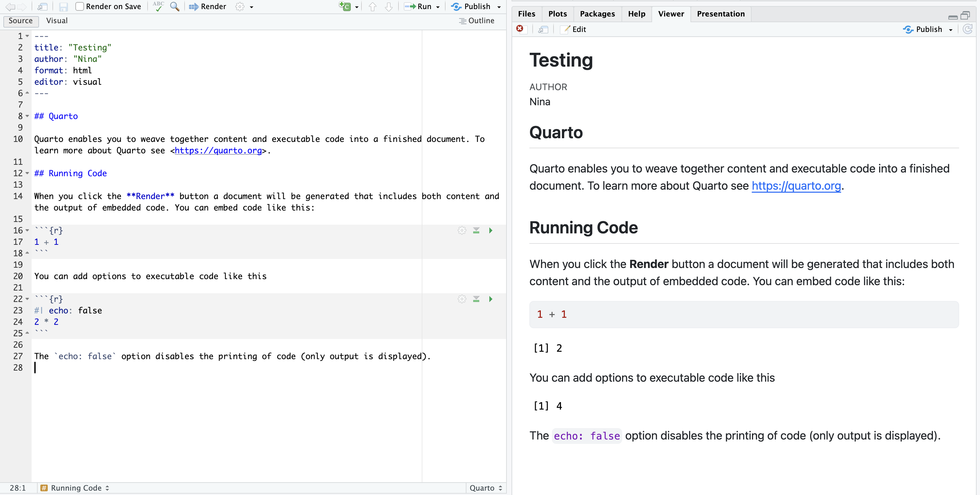Screen dimensions: 980x495
Task: Run the first code chunk's green play arrow
Action: [491, 230]
